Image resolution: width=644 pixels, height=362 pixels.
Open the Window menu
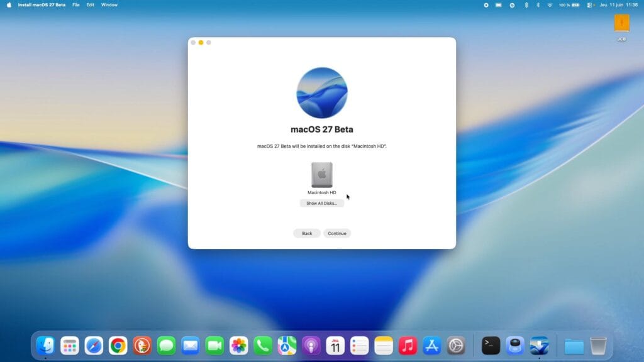(109, 5)
